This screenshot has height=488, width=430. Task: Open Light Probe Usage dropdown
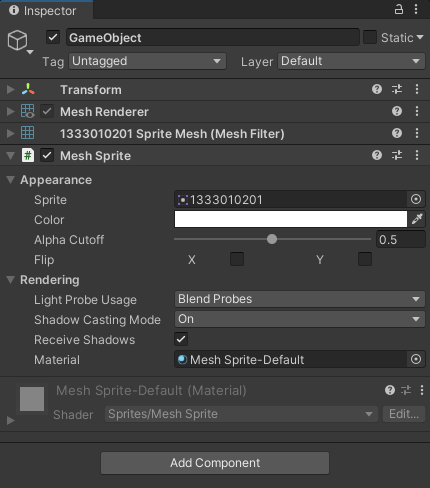[x=300, y=299]
